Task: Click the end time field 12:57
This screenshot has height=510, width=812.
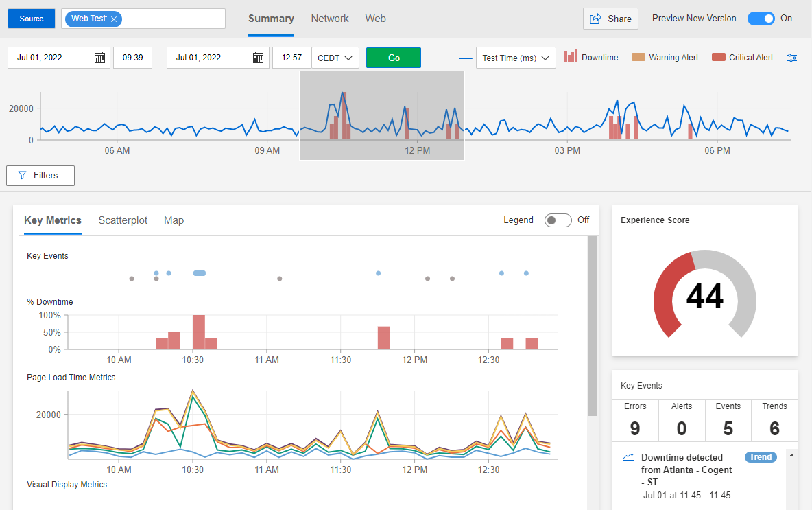Action: click(x=291, y=58)
